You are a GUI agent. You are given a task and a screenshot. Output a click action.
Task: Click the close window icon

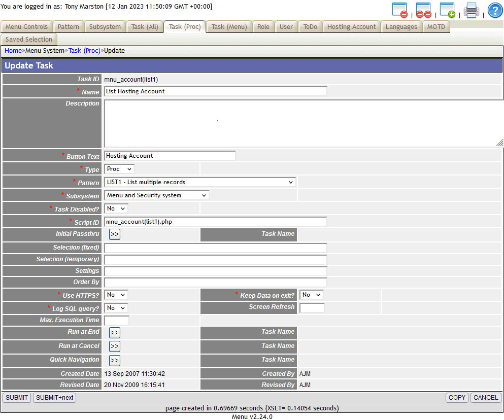(398, 10)
